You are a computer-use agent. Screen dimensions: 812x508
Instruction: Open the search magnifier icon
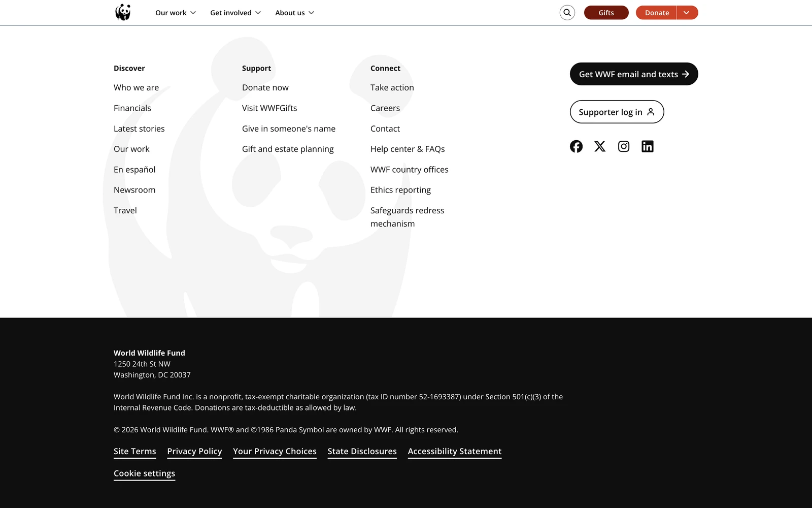567,13
